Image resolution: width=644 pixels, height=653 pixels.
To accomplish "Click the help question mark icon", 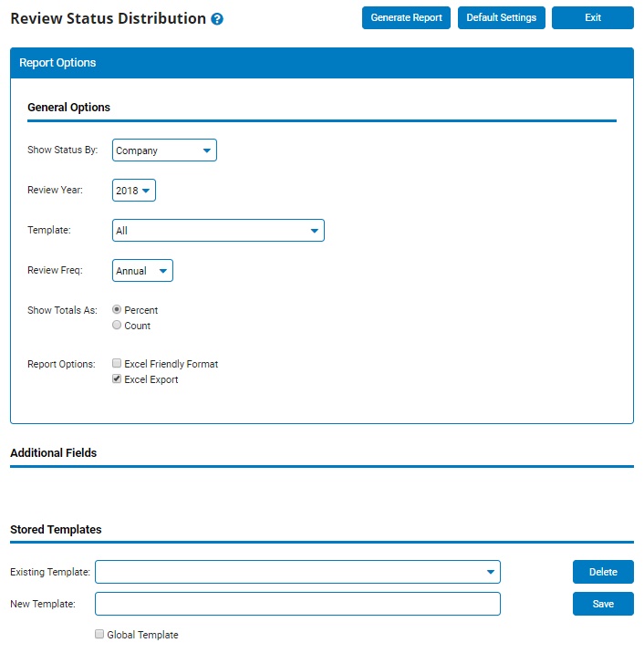I will (x=216, y=19).
